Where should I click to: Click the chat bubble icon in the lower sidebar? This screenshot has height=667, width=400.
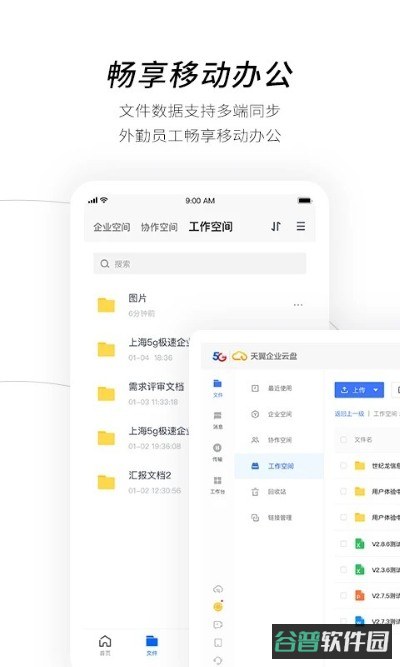(x=218, y=624)
